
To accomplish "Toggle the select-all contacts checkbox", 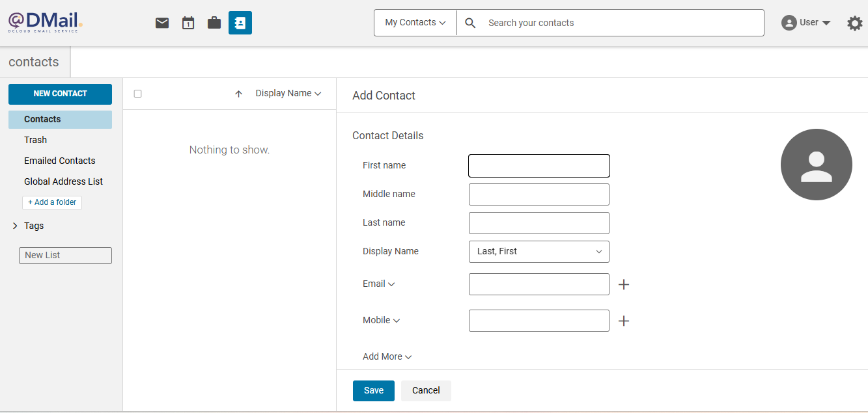I will click(x=137, y=94).
